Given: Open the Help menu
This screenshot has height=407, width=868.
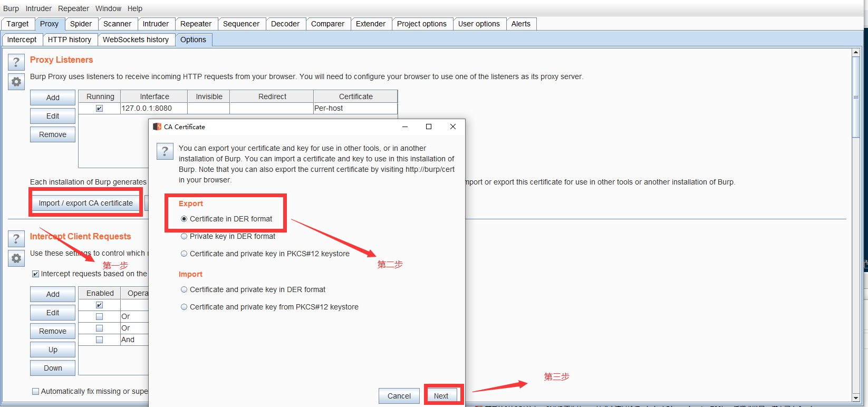Looking at the screenshot, I should [x=135, y=8].
